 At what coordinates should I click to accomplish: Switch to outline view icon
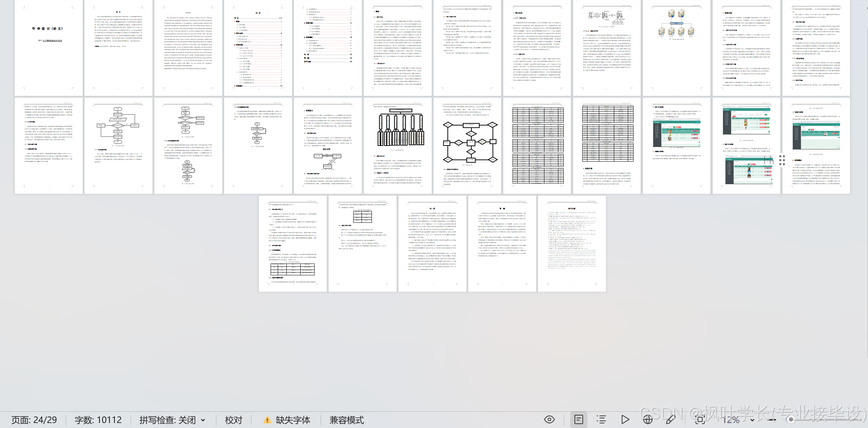click(x=601, y=419)
